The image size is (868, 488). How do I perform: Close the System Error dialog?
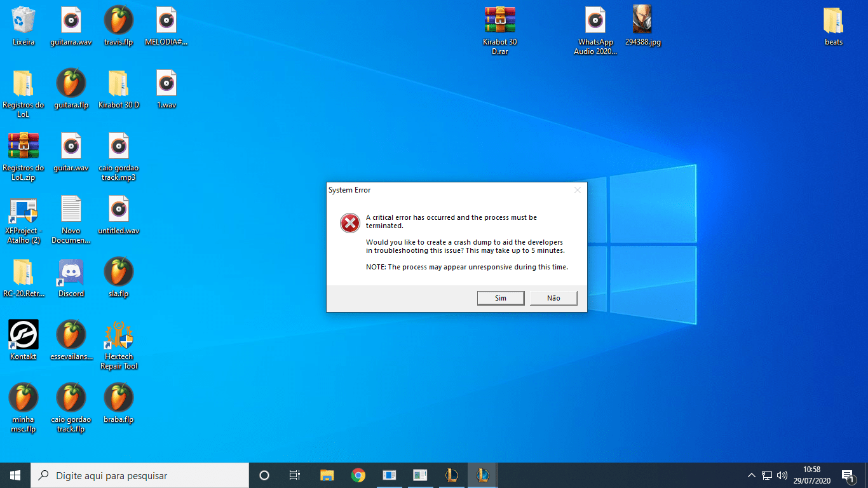point(577,190)
